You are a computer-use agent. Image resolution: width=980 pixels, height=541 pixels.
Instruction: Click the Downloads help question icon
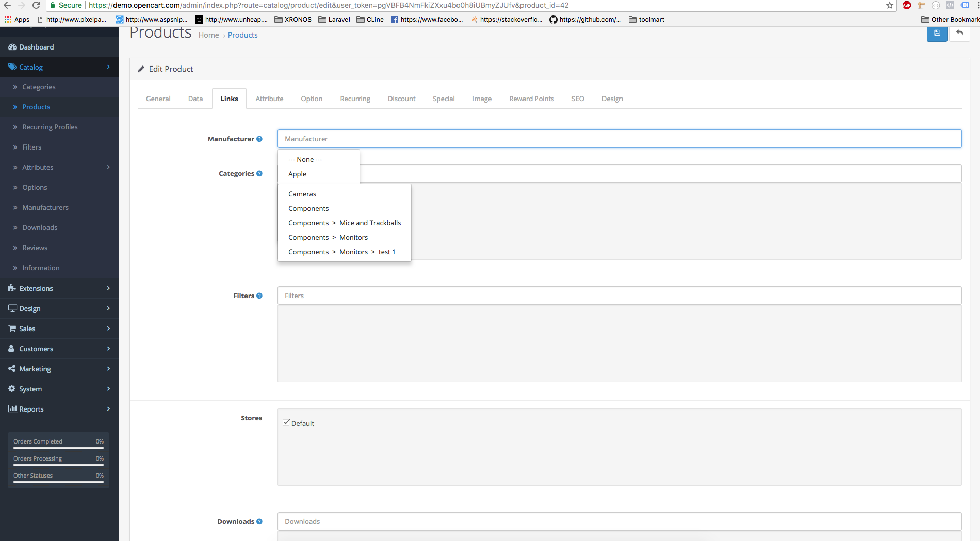tap(259, 521)
